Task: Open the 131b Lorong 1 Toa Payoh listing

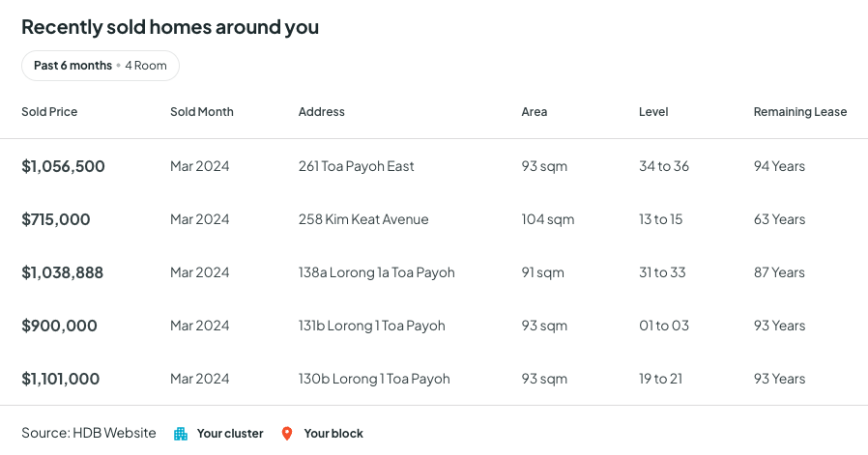Action: (372, 326)
